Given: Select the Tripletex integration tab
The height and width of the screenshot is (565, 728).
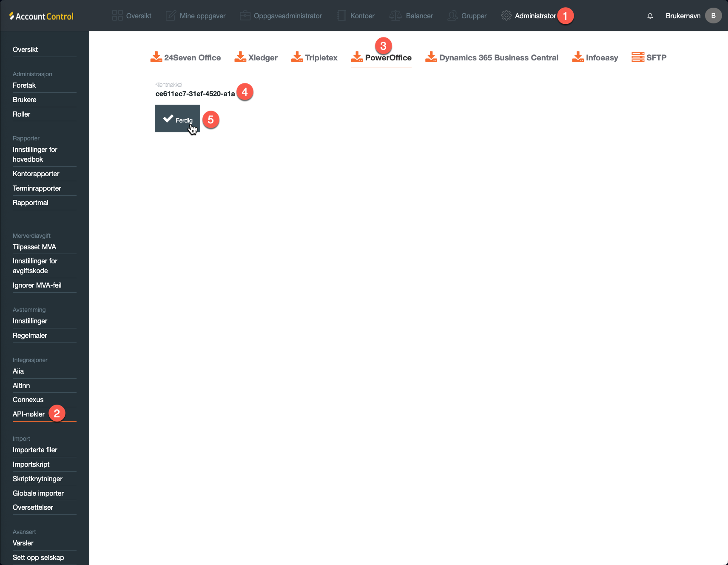Looking at the screenshot, I should 314,57.
